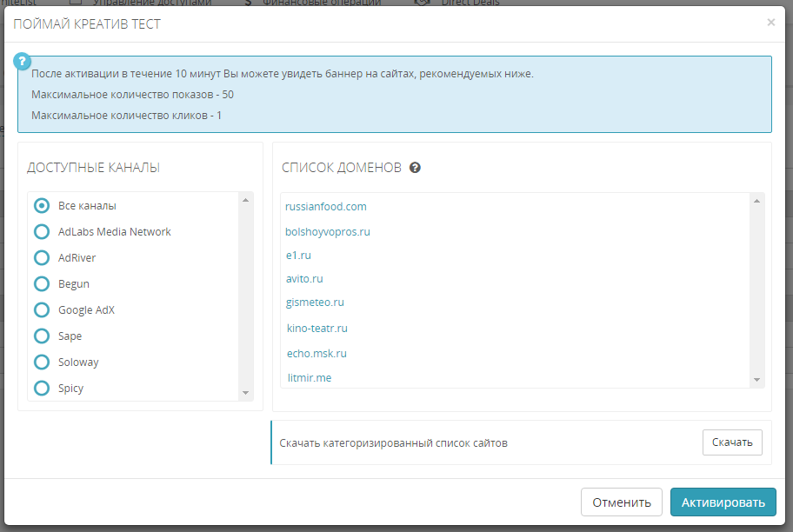Click the domain list scroll-down arrow
Screen dimensions: 793x532
point(756,380)
